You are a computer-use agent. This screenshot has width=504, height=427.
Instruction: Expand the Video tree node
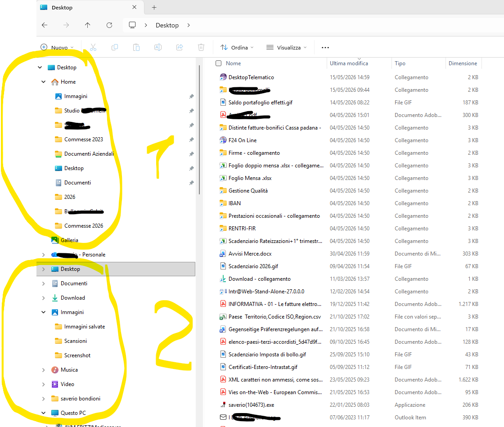pyautogui.click(x=43, y=384)
